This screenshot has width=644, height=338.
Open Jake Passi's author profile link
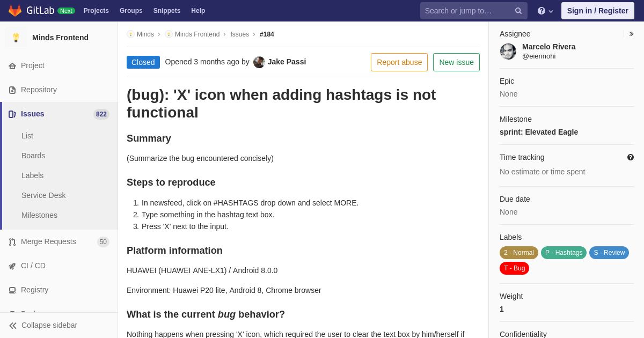tap(287, 62)
